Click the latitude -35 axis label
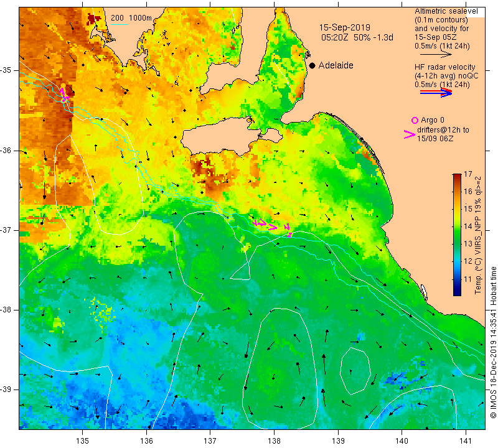The width and height of the screenshot is (498, 448). (x=6, y=70)
